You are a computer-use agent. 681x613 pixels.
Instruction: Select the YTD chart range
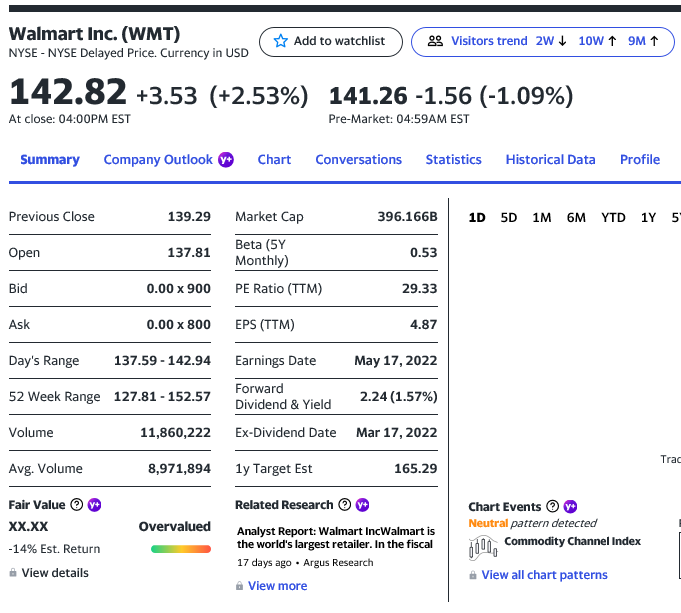tap(613, 218)
